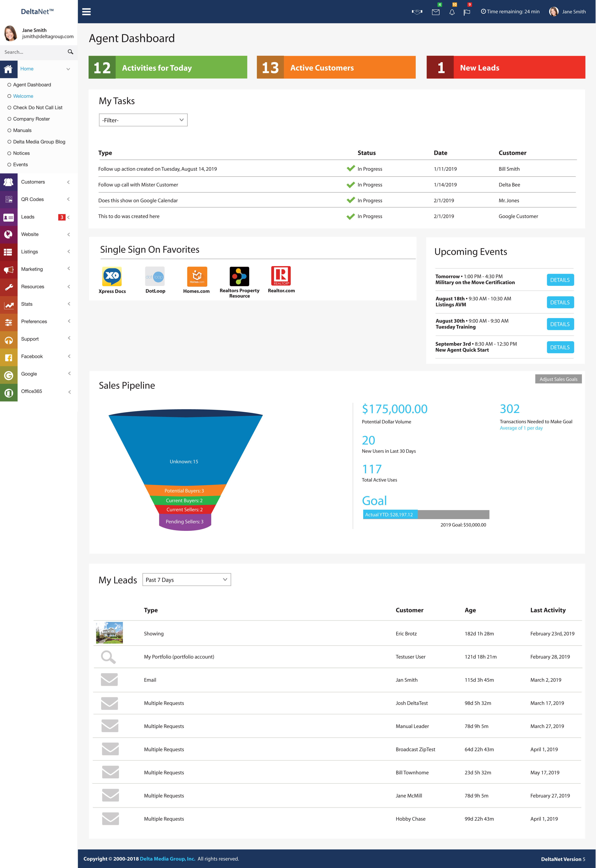Click the handshake icon in header
Screen dimensions: 596x868
tap(417, 12)
